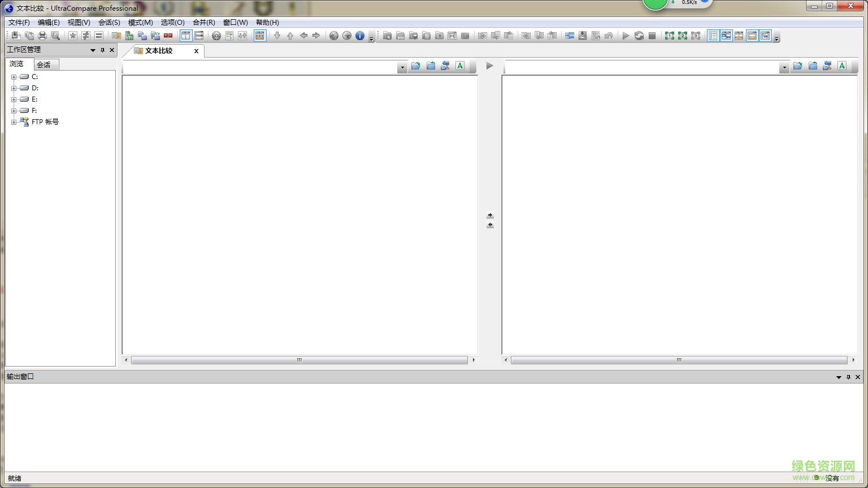Click the refresh icon in the toolbar
Viewport: 868px width, 488px height.
pos(639,36)
